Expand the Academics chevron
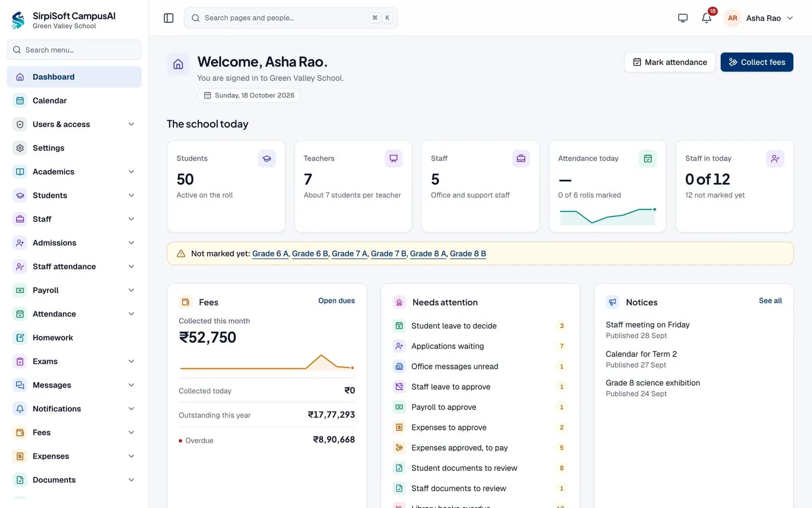 tap(131, 172)
